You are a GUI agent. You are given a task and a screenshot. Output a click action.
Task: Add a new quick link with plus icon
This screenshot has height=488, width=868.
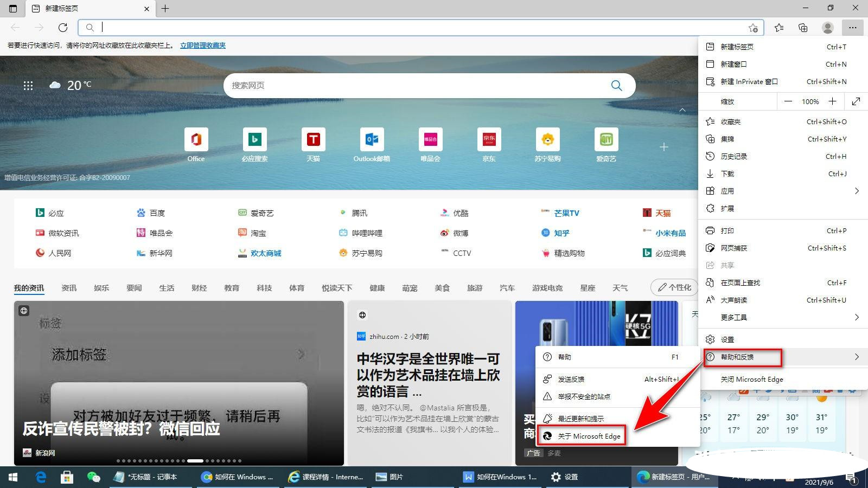coord(664,147)
